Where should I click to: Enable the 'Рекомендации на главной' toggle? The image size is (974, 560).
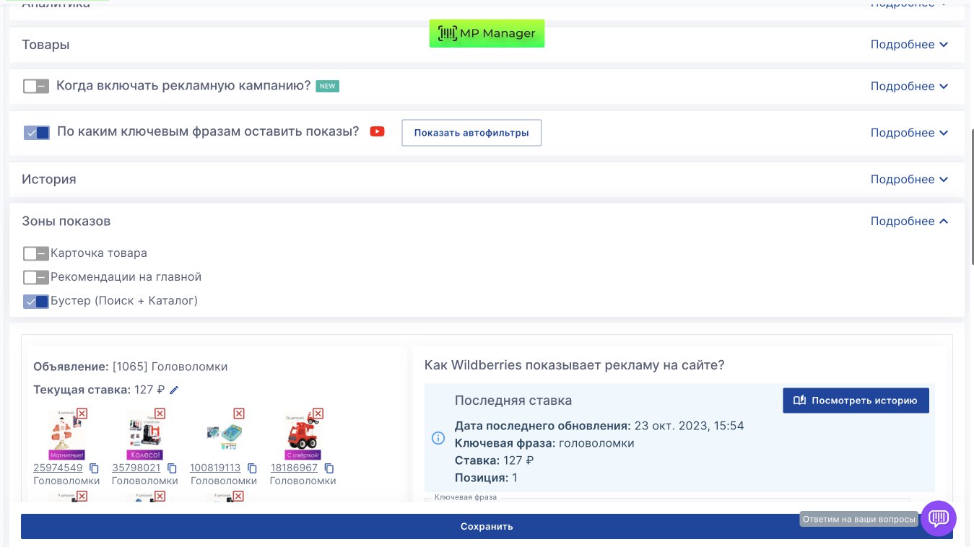click(x=35, y=277)
